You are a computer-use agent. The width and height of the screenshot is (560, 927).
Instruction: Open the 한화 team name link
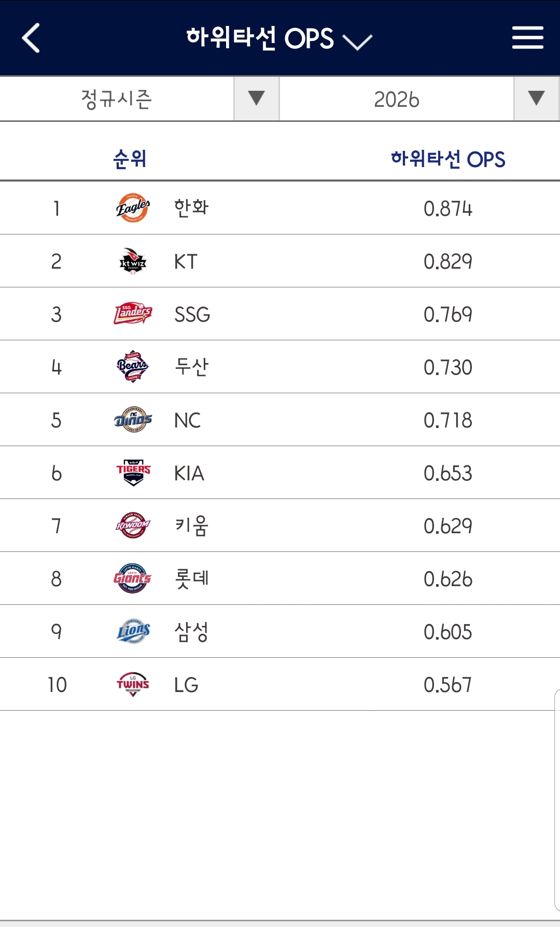[191, 208]
